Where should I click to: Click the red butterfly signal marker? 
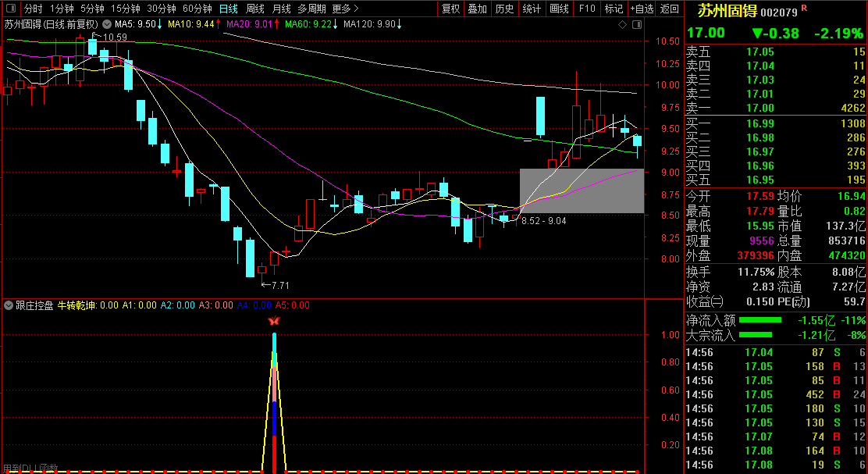pos(274,321)
